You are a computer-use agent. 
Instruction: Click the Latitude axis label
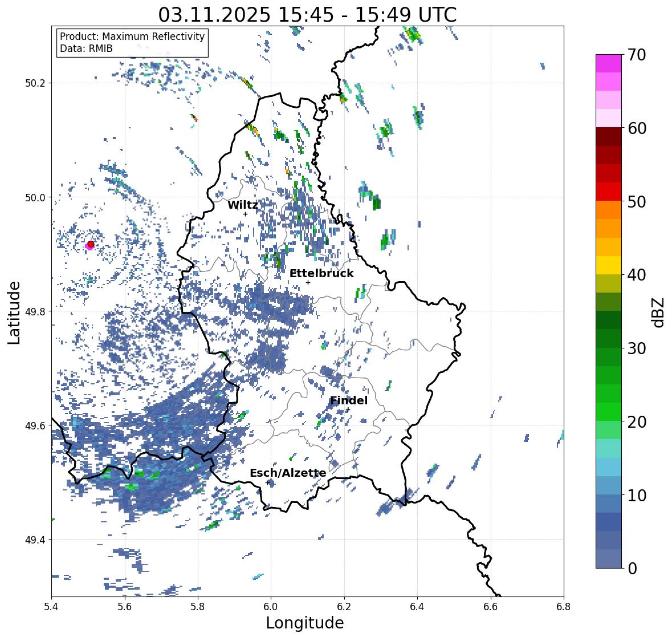pos(14,313)
